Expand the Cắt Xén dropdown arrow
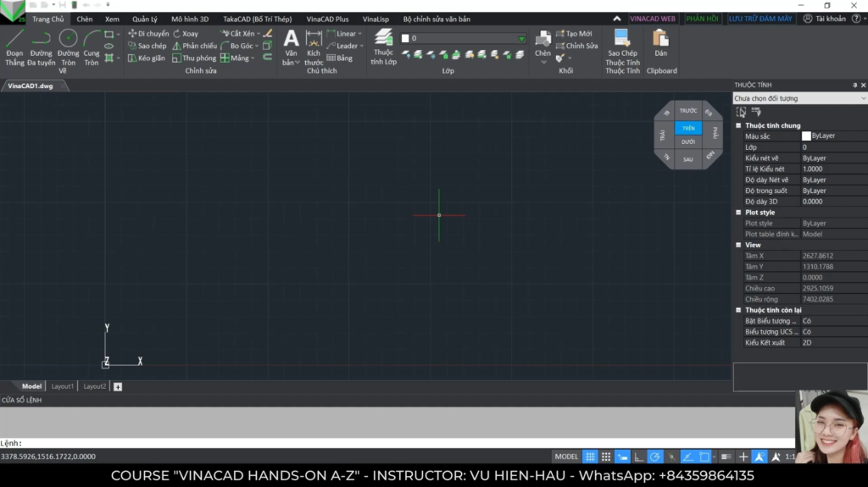The width and height of the screenshot is (868, 487). pyautogui.click(x=259, y=34)
